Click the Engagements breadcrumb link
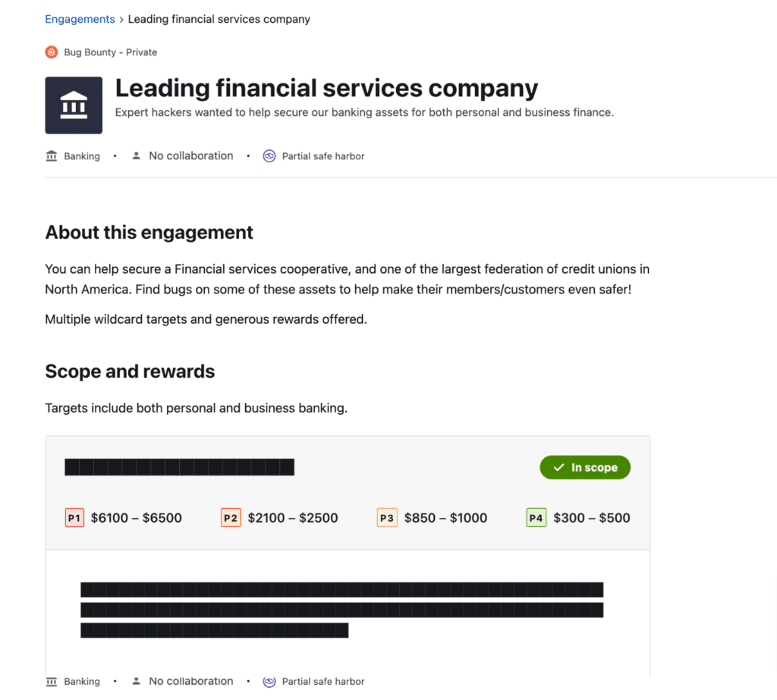 (x=80, y=19)
